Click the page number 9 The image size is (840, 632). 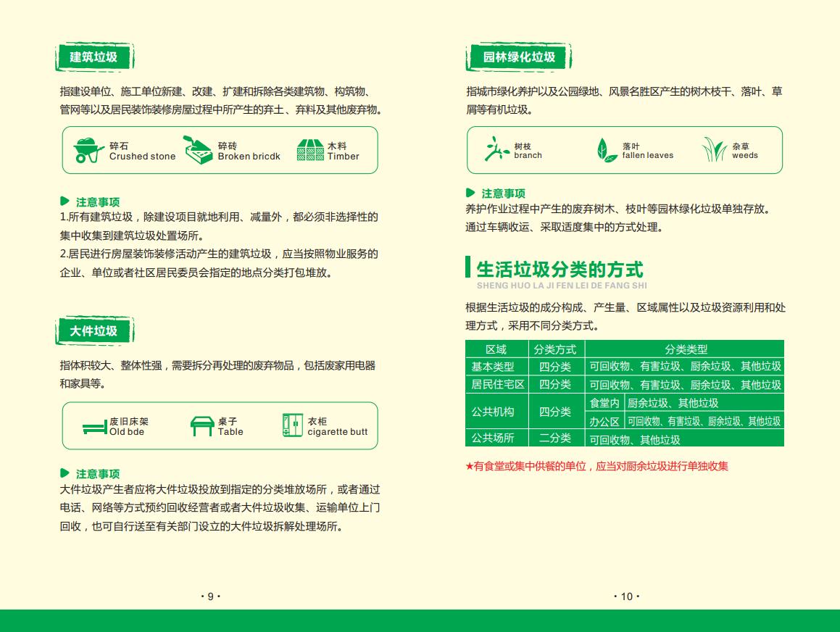(210, 596)
